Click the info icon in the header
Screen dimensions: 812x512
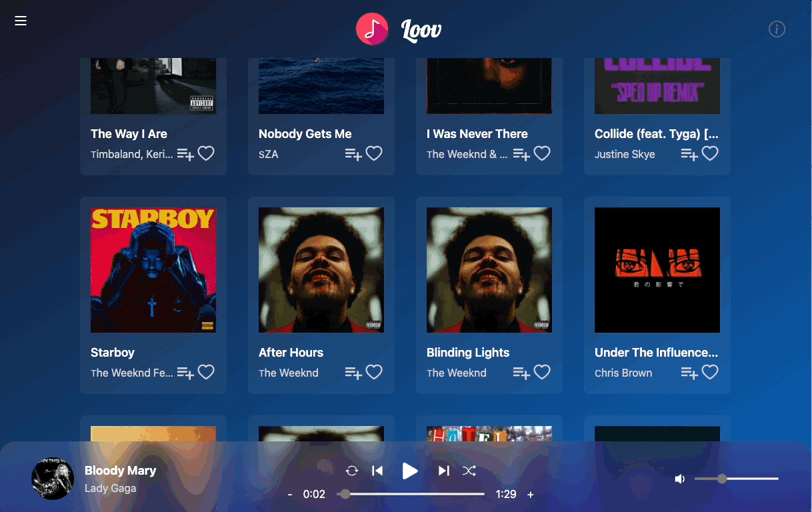pyautogui.click(x=777, y=29)
